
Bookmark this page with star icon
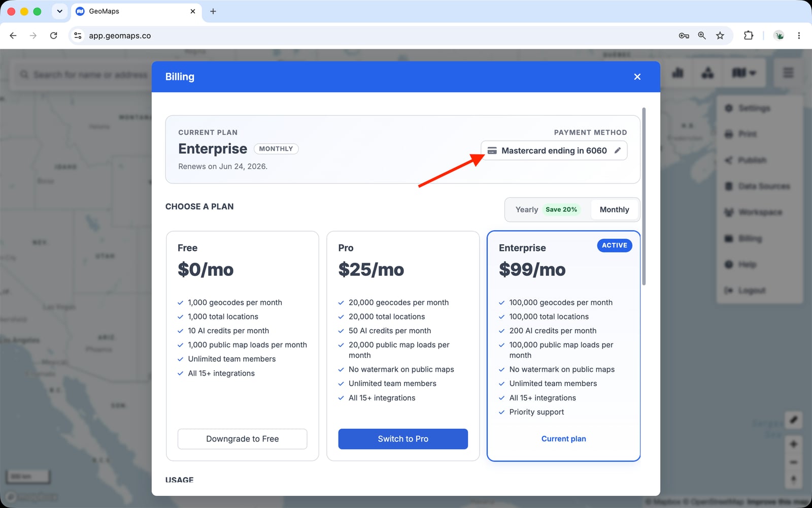tap(720, 36)
